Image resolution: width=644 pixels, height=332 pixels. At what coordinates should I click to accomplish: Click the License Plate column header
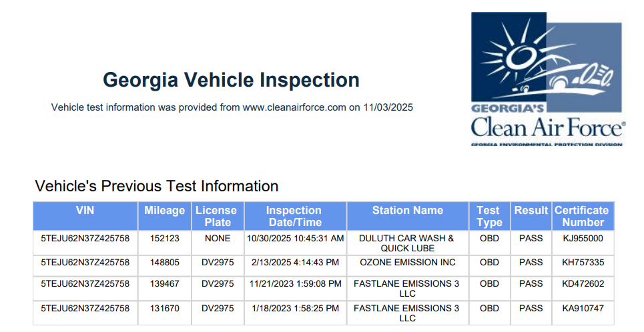tap(216, 216)
